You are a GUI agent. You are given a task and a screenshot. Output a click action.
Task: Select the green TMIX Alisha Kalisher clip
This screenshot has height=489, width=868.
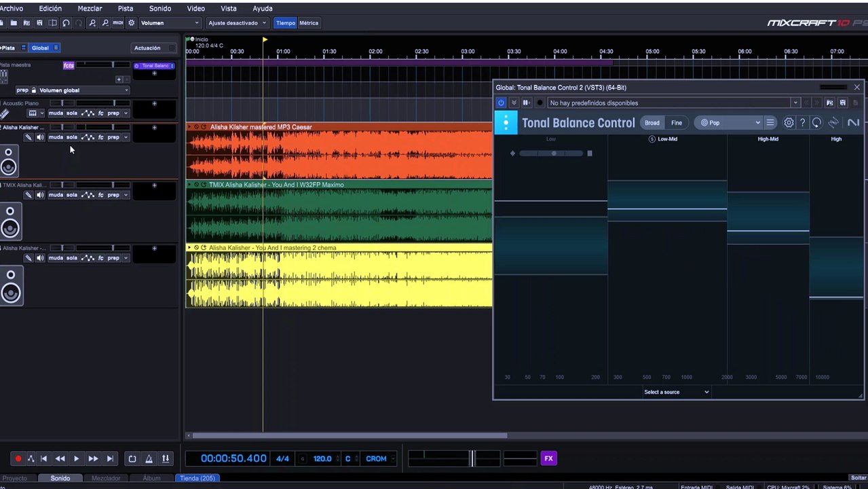click(x=339, y=211)
